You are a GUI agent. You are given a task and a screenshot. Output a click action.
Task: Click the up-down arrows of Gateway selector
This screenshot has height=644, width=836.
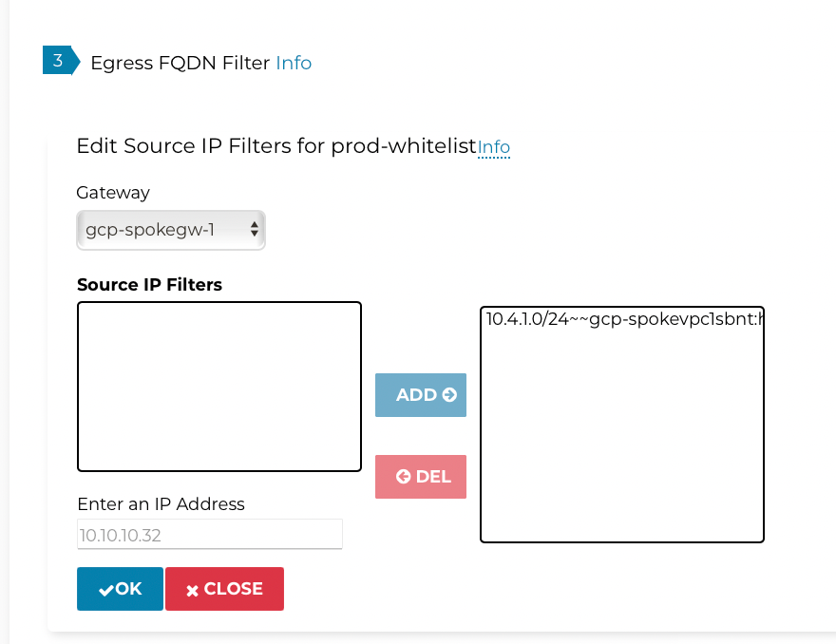254,230
